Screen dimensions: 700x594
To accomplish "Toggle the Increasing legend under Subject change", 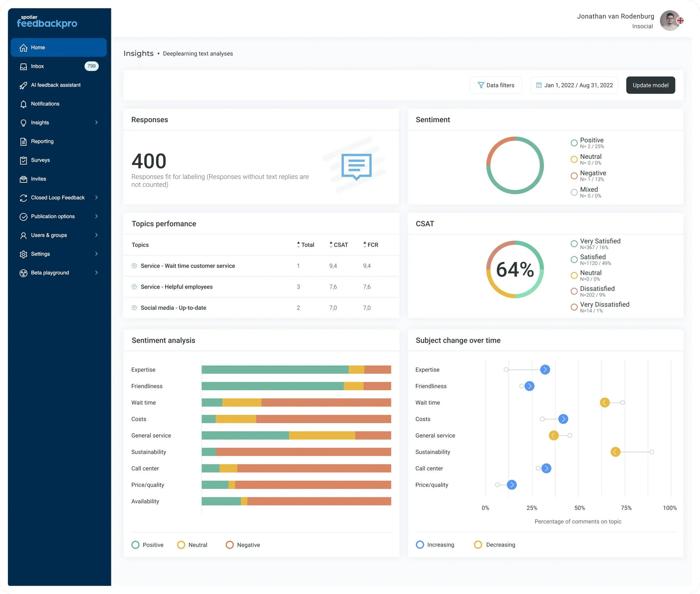I will point(435,545).
